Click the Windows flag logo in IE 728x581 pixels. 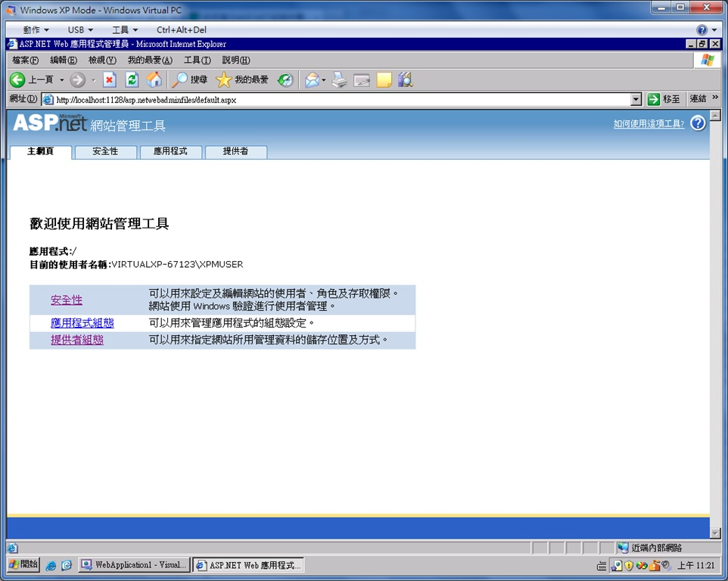pyautogui.click(x=708, y=61)
